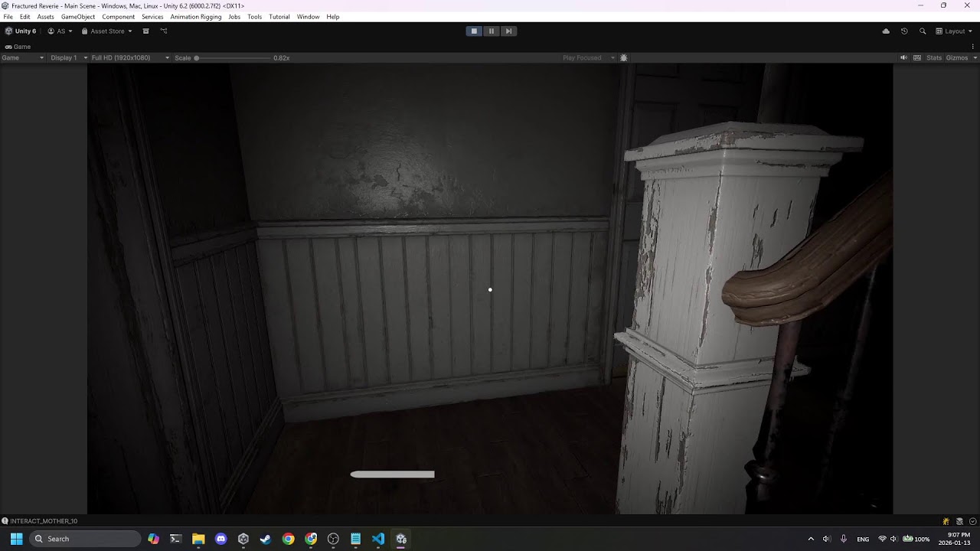Open Visual Studio Code from taskbar

378,539
